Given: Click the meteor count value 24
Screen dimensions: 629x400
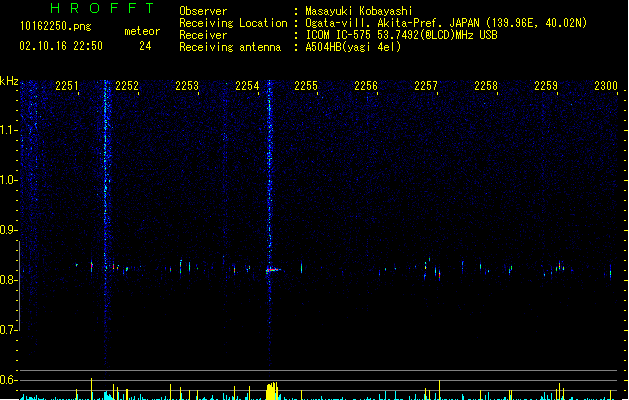Looking at the screenshot, I should click(145, 46).
